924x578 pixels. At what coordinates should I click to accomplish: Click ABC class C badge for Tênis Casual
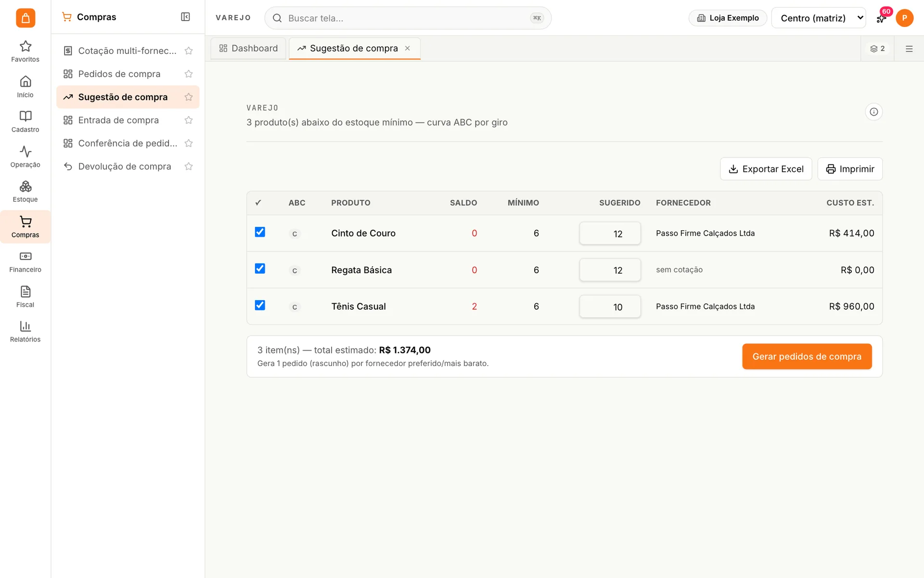coord(295,307)
